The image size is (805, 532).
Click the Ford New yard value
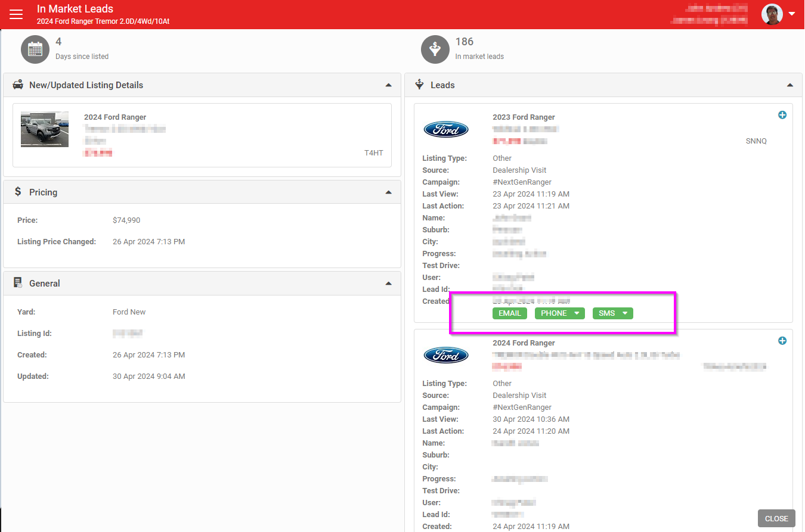129,312
